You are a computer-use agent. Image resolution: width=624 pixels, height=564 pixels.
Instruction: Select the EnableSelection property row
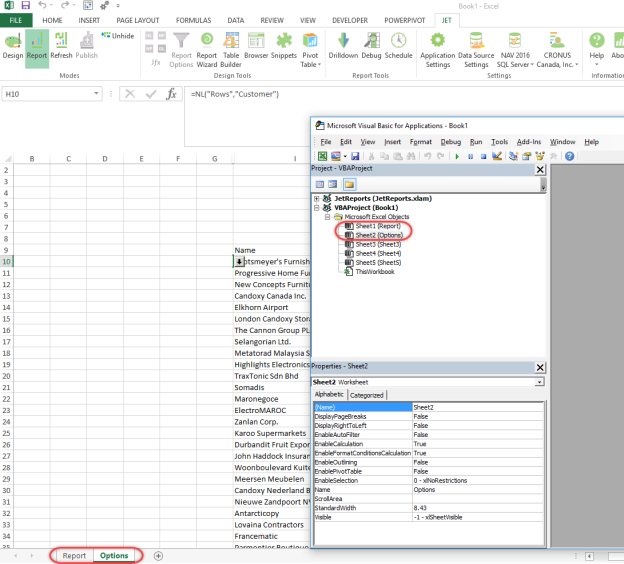click(x=429, y=480)
